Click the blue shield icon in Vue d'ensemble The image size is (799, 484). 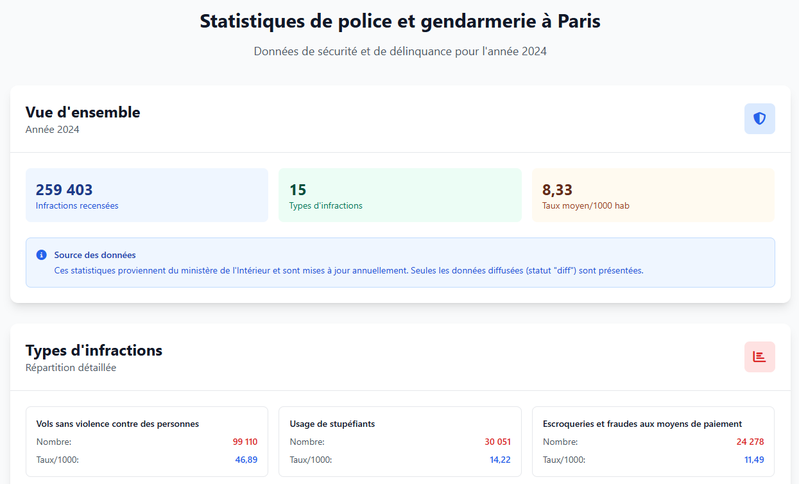(759, 119)
